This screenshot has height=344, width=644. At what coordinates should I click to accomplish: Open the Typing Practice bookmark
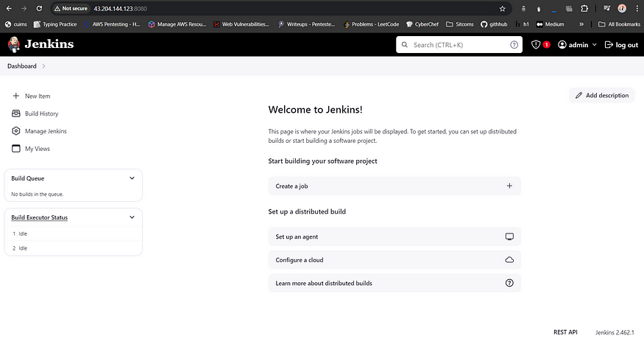point(55,24)
